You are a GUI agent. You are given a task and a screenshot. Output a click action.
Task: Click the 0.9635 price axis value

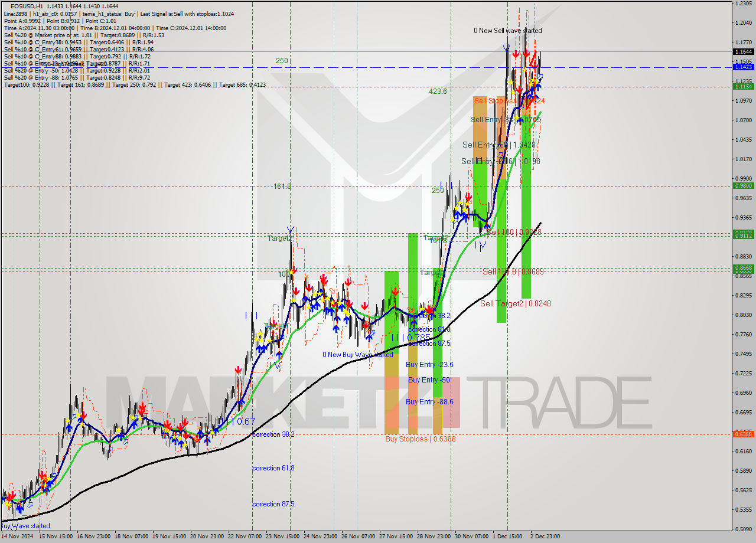(x=743, y=198)
